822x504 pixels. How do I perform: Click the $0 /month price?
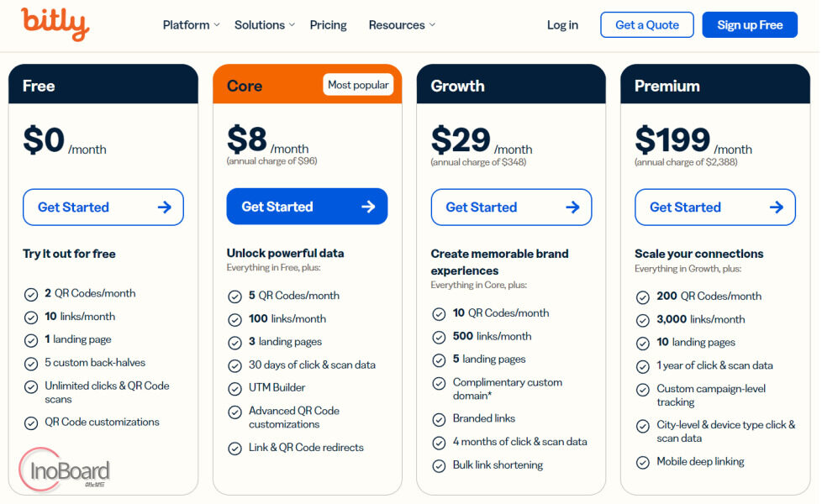65,141
